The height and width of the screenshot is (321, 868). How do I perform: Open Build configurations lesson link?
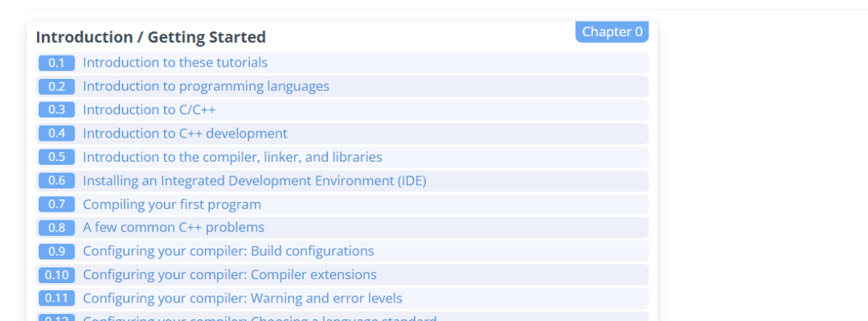(x=228, y=251)
